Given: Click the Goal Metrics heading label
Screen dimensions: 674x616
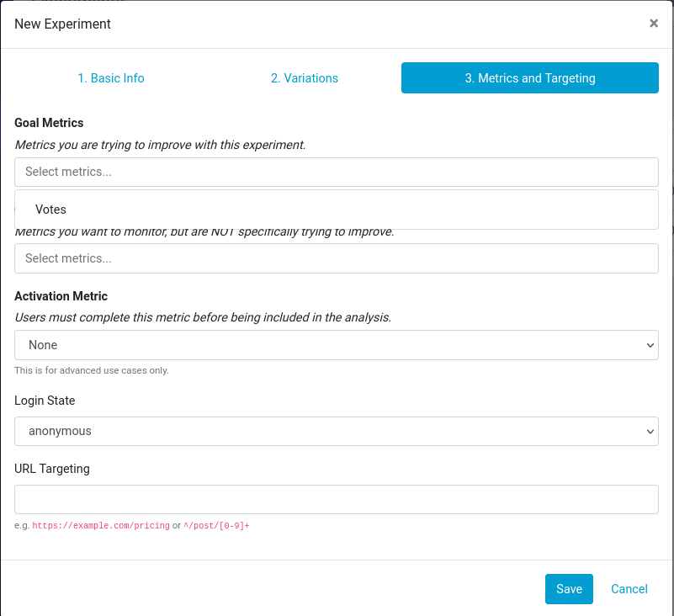Looking at the screenshot, I should point(49,123).
